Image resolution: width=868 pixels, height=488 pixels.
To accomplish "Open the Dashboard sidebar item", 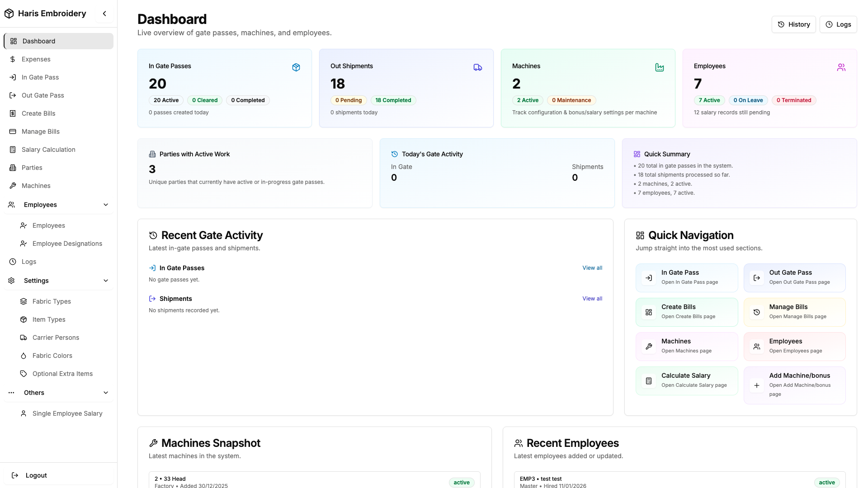I will click(x=58, y=41).
